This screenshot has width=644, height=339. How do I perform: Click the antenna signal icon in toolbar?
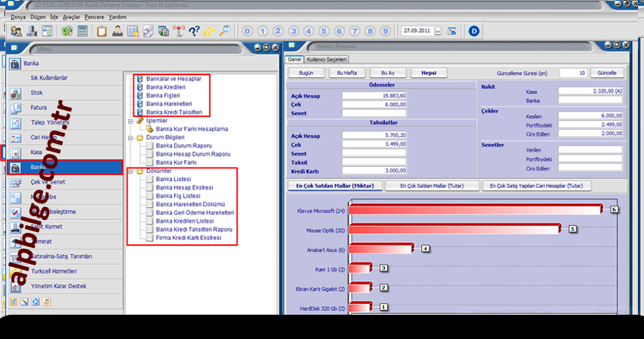pos(179,31)
